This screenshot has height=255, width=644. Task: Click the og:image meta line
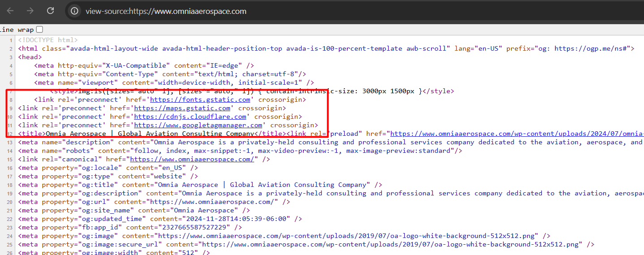(284, 236)
